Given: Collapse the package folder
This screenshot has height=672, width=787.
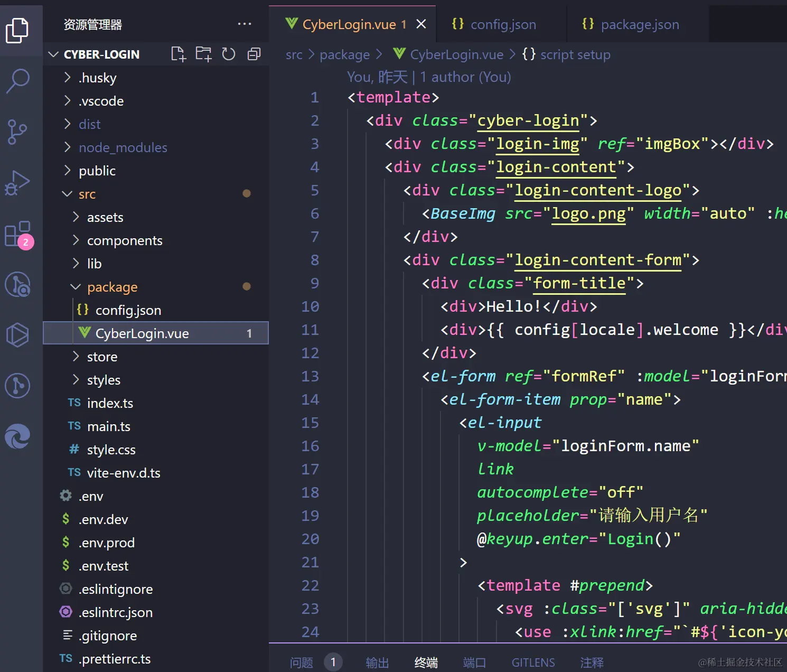Looking at the screenshot, I should pyautogui.click(x=156, y=287).
